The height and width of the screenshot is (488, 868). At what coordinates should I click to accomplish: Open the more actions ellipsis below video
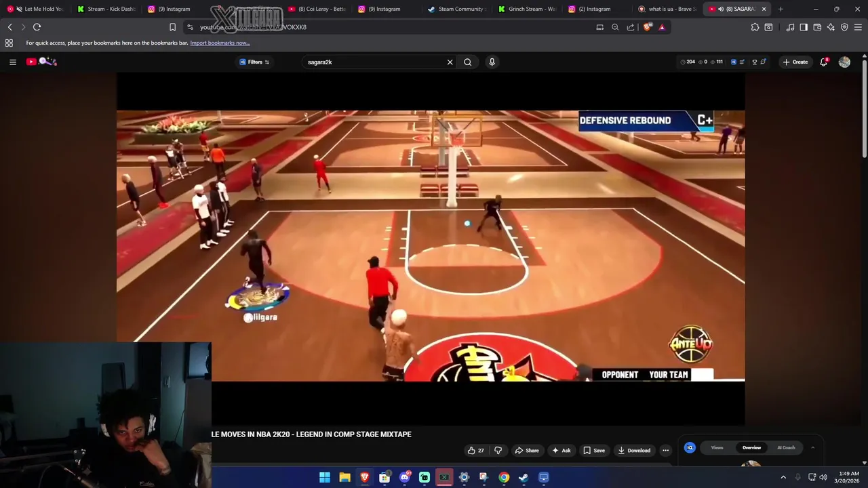click(665, 450)
